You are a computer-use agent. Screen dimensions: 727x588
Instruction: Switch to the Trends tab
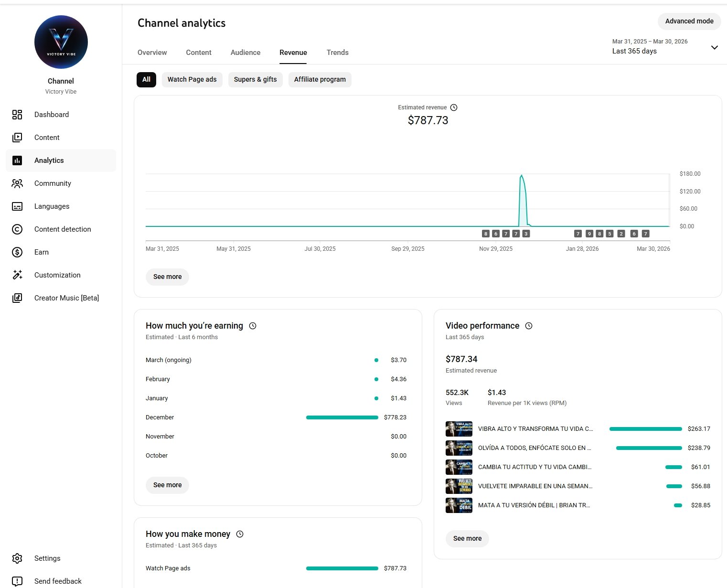pyautogui.click(x=337, y=53)
